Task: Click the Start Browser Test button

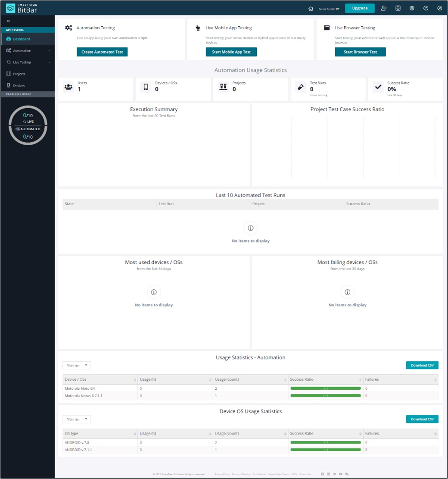Action: click(360, 52)
